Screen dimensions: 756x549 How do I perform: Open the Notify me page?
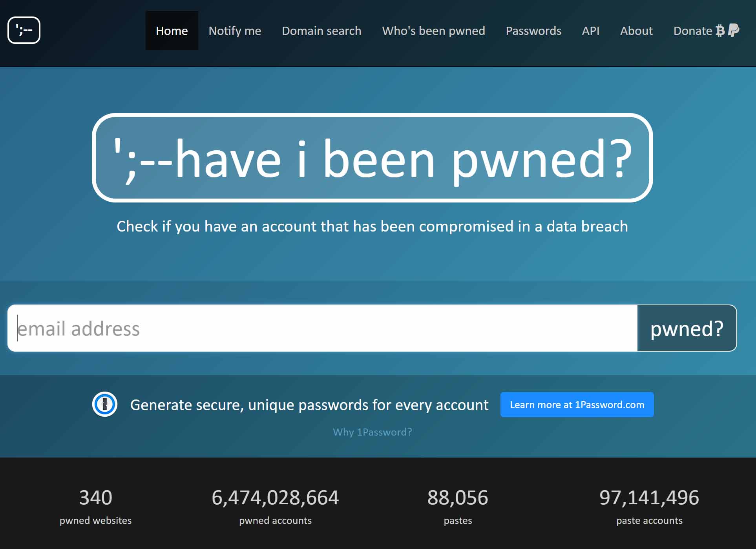(x=235, y=31)
